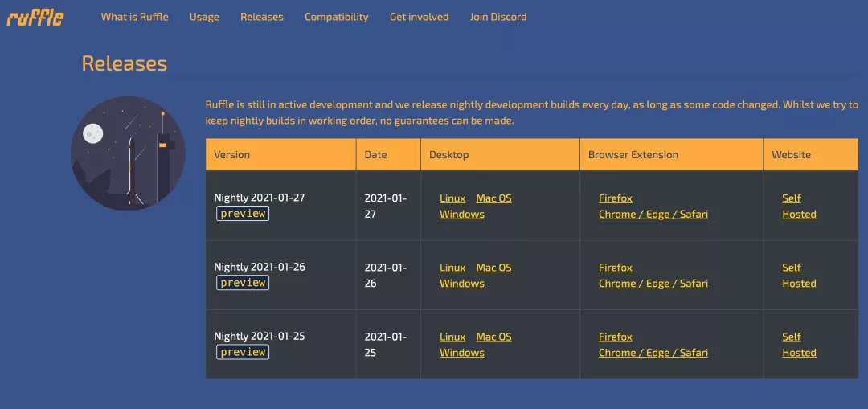Click the circular night-sky rocket illustration
868x409 pixels.
128,153
